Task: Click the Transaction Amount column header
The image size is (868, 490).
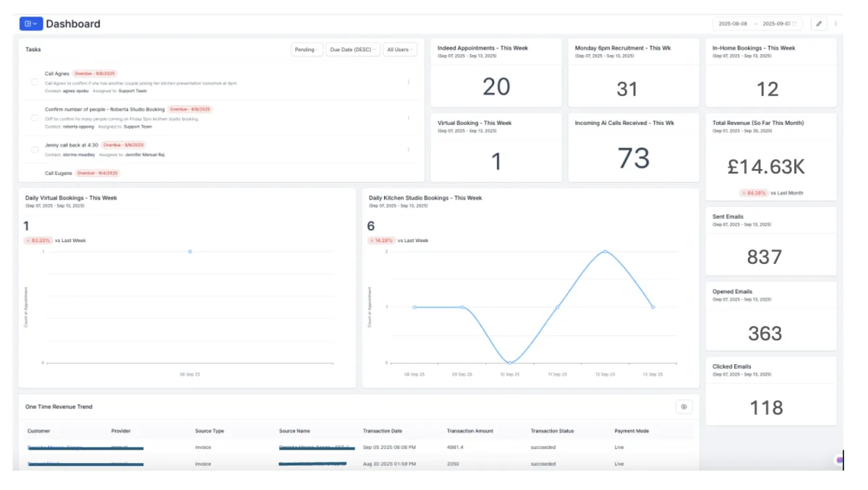Action: coord(470,431)
